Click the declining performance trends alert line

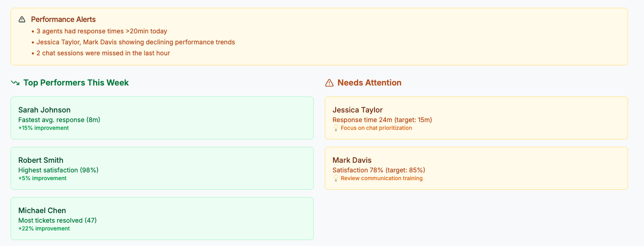(133, 42)
